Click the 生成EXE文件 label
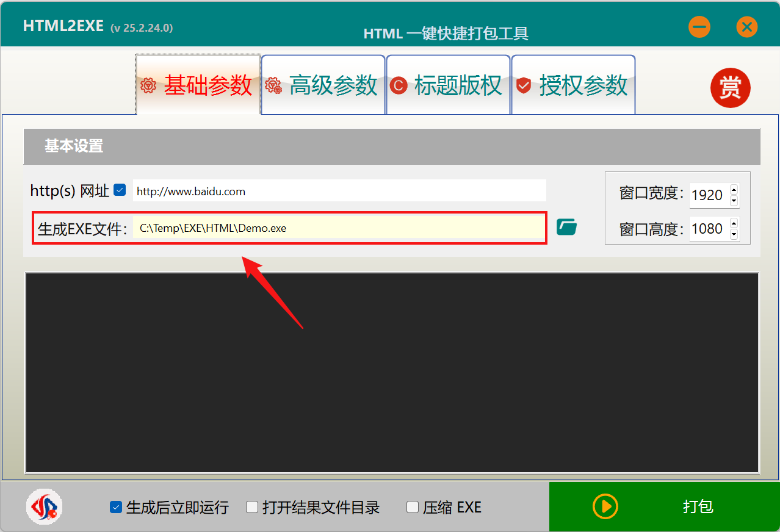This screenshot has width=780, height=532. pos(83,229)
